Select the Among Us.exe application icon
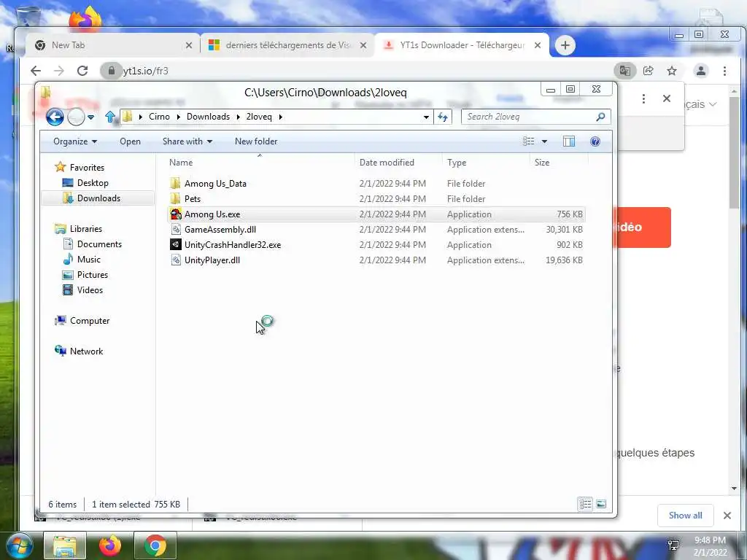The image size is (747, 560). (176, 214)
